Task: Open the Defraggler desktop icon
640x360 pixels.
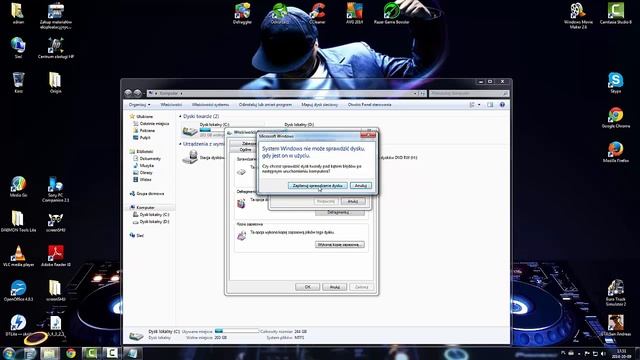Action: coord(242,13)
